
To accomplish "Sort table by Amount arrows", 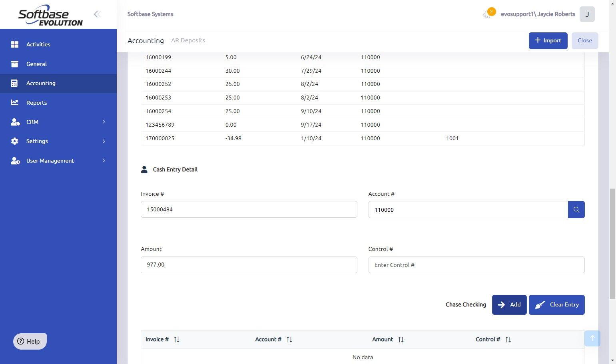I will (401, 340).
